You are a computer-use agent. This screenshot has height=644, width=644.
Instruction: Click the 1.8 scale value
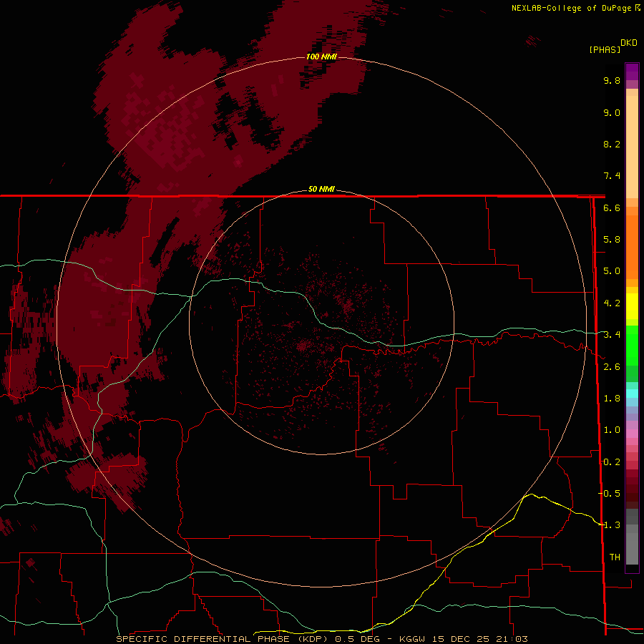click(612, 399)
